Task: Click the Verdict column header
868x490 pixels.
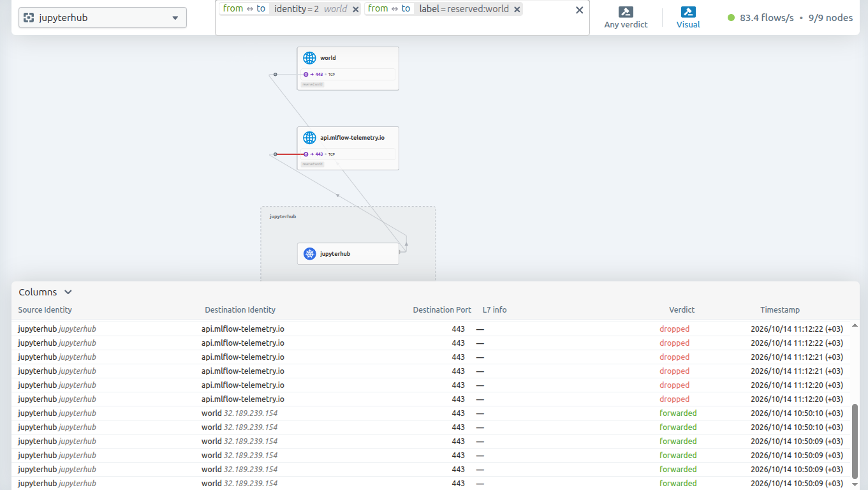Action: pyautogui.click(x=682, y=310)
